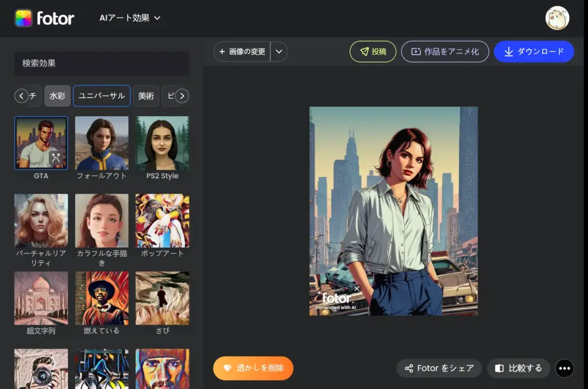
Task: Select the 水彩 category tab
Action: pyautogui.click(x=57, y=96)
